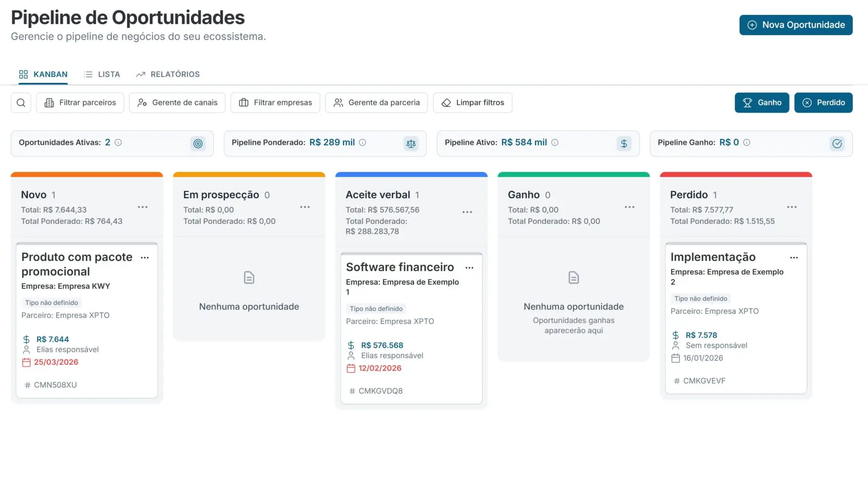Open Gerente de canais filter

(177, 103)
